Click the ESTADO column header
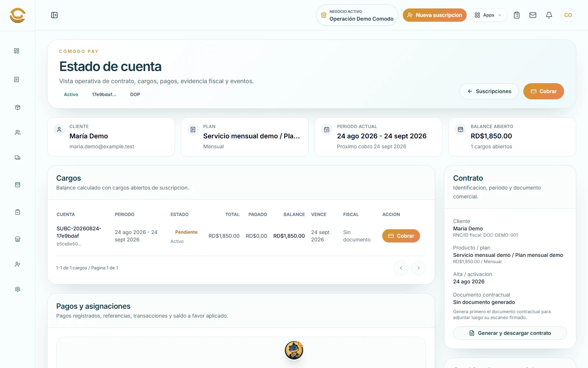 click(179, 215)
